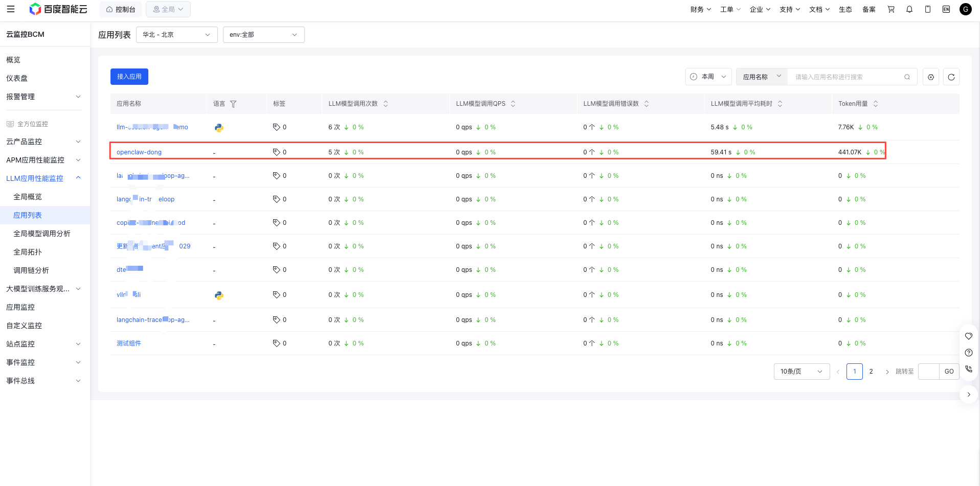Refresh the application list
The image size is (980, 486).
coord(951,77)
